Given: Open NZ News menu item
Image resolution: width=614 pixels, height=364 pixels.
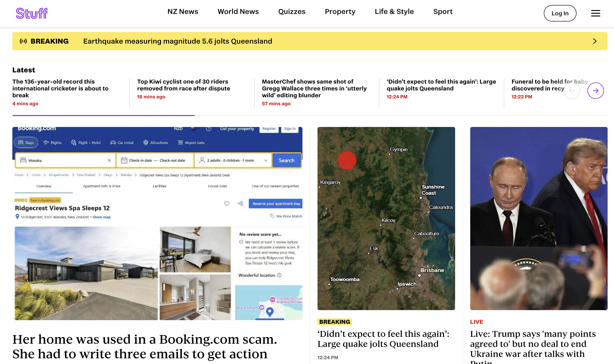Looking at the screenshot, I should (x=183, y=11).
